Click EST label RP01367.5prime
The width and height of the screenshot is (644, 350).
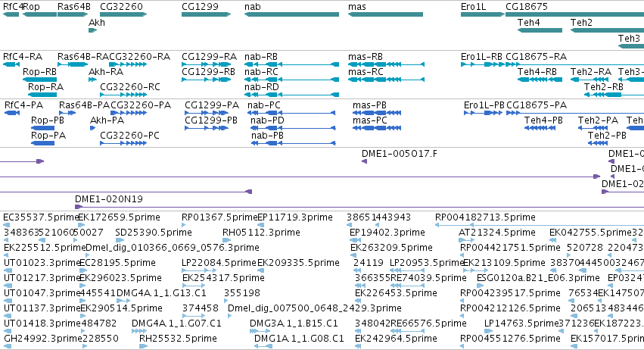tap(219, 217)
